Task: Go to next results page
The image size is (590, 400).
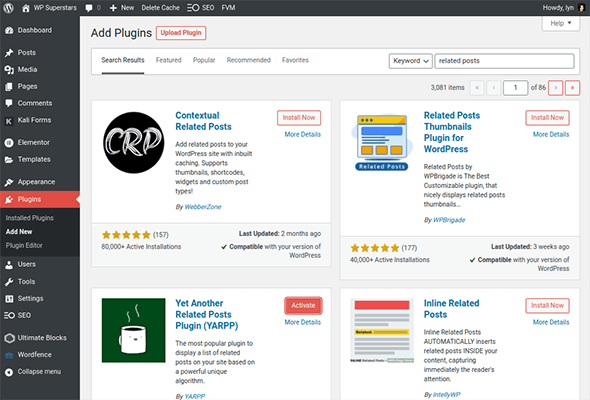Action: coord(555,88)
